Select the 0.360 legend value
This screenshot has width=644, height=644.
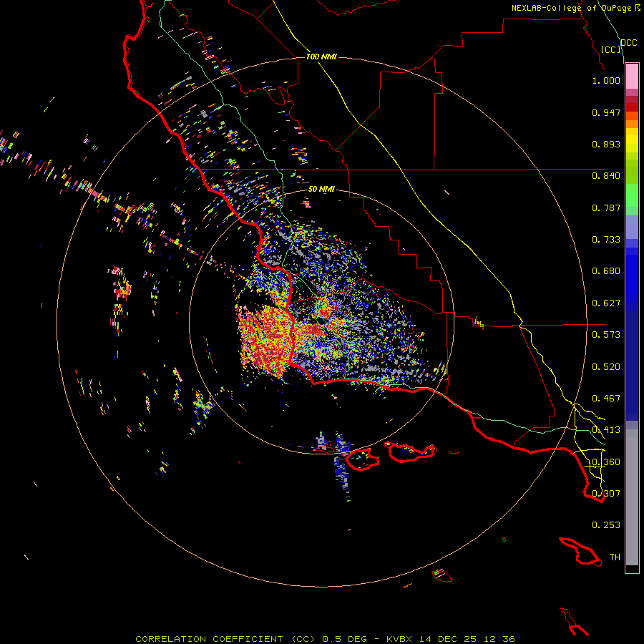click(x=606, y=462)
